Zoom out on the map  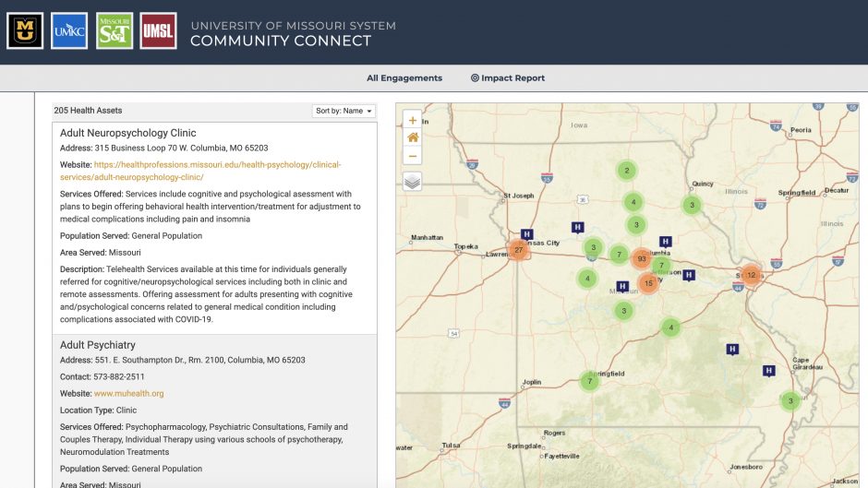412,155
